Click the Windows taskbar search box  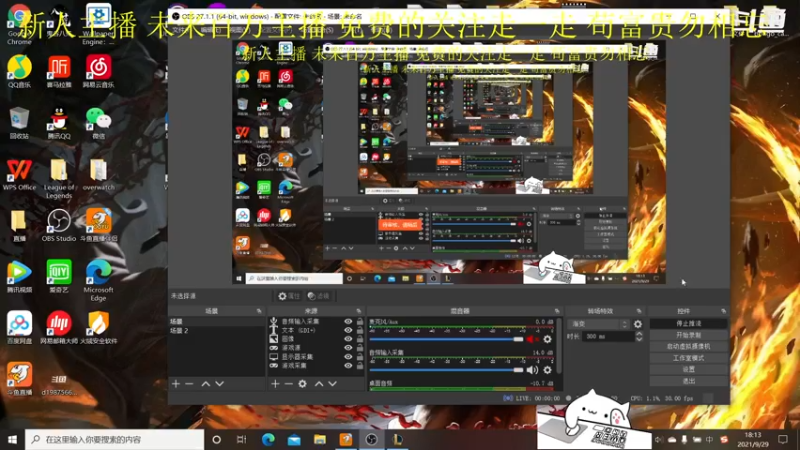(115, 439)
